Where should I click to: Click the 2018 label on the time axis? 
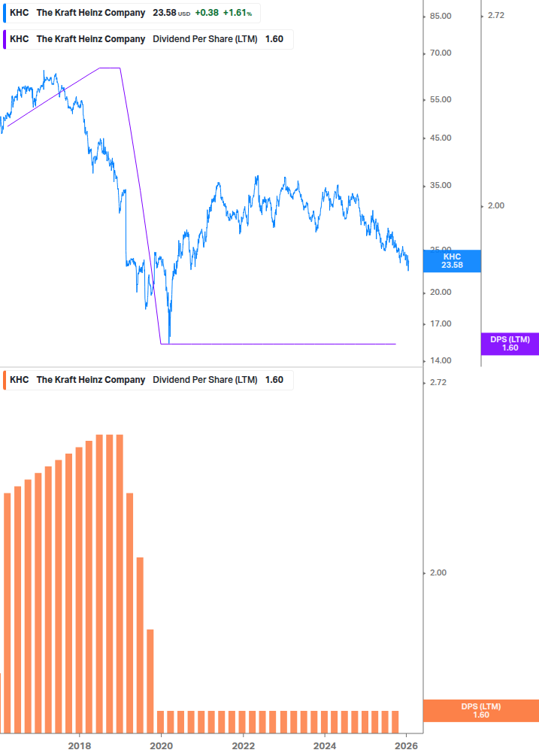tap(80, 746)
